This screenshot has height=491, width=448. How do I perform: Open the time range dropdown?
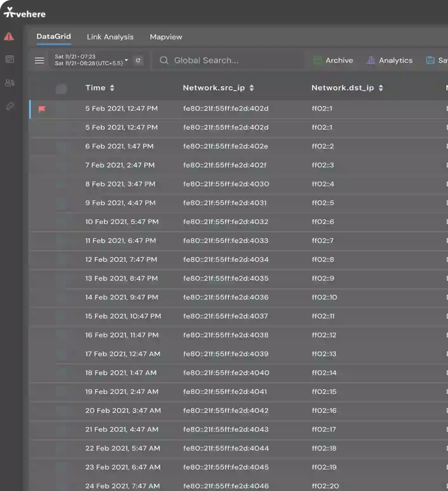pyautogui.click(x=126, y=60)
